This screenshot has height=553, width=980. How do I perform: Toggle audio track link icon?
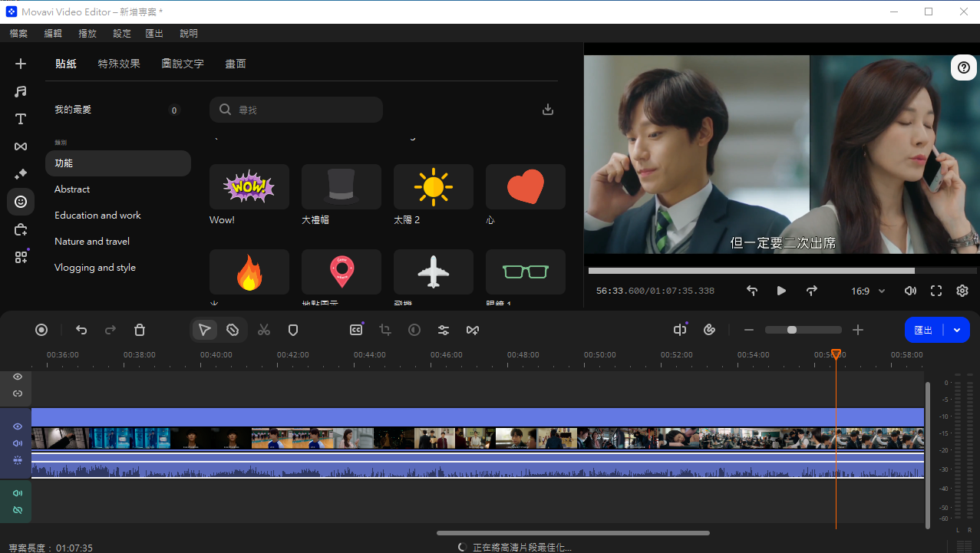pyautogui.click(x=18, y=510)
